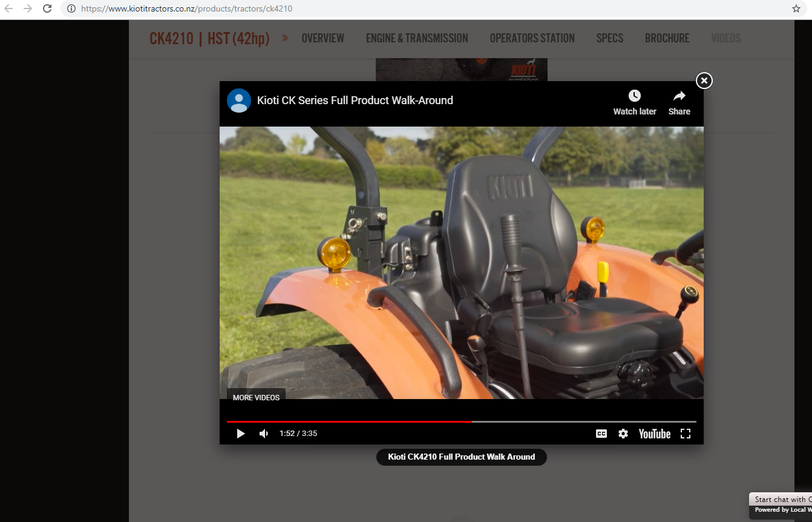Toggle closed captions on the video

(601, 434)
